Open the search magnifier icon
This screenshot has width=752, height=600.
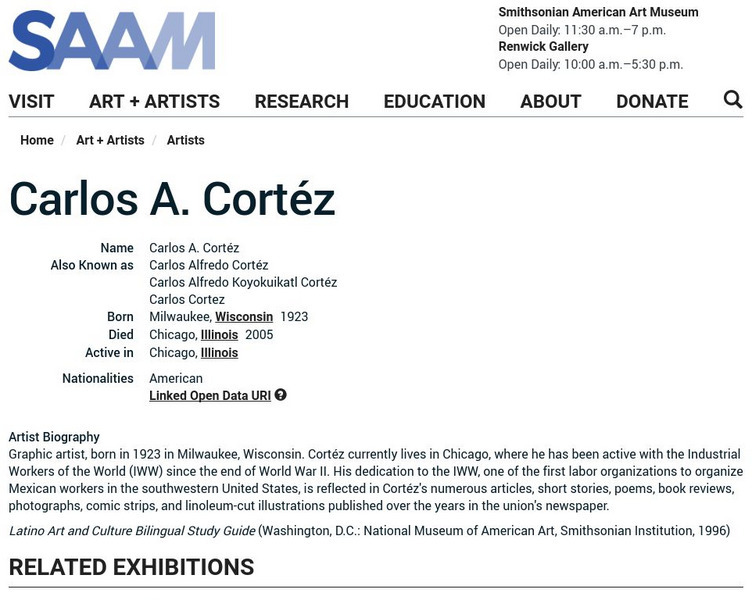click(733, 99)
